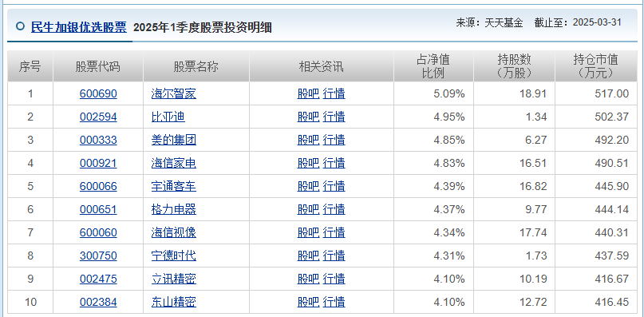Visit 股吧 for 东山精密 row

(x=308, y=303)
